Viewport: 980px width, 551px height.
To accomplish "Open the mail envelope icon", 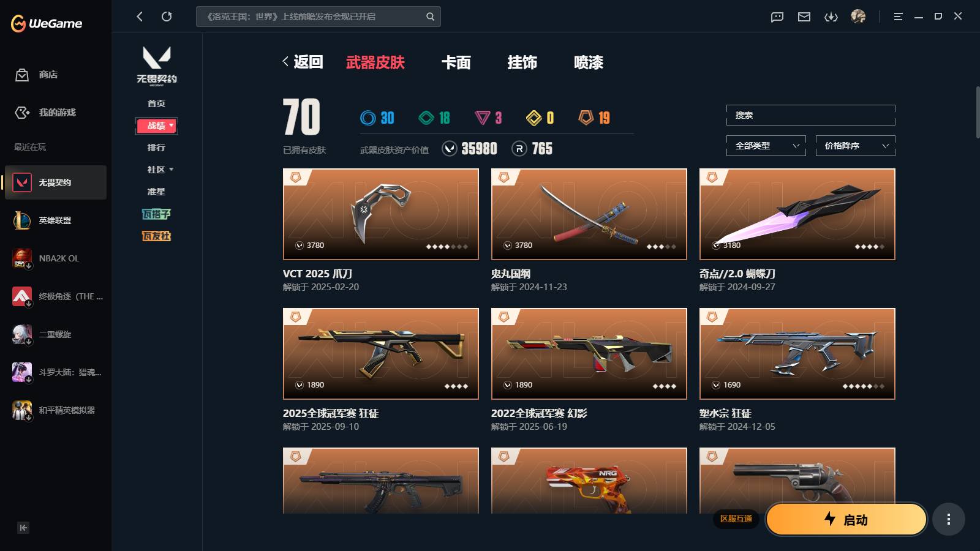I will [804, 17].
